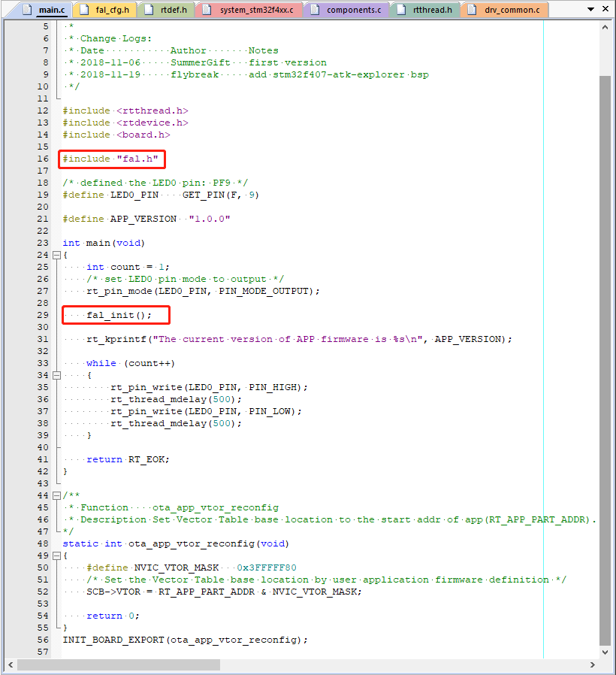Place cursor on the highlighted include fal.h line
The width and height of the screenshot is (616, 675).
pos(111,159)
